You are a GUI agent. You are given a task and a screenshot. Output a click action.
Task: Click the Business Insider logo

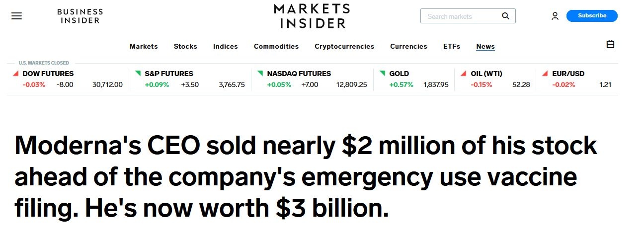click(80, 16)
